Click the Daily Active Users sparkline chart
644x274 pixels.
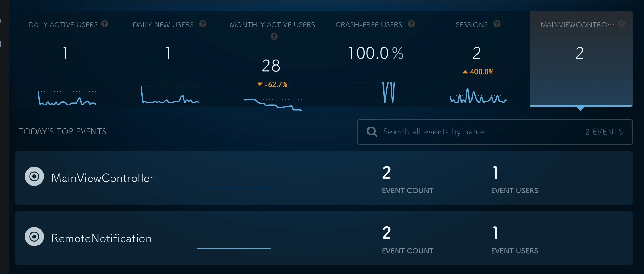point(67,98)
